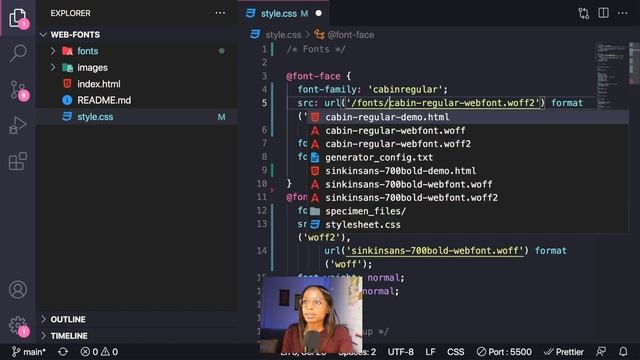Open Accounts menu in activity bar

coord(18,289)
